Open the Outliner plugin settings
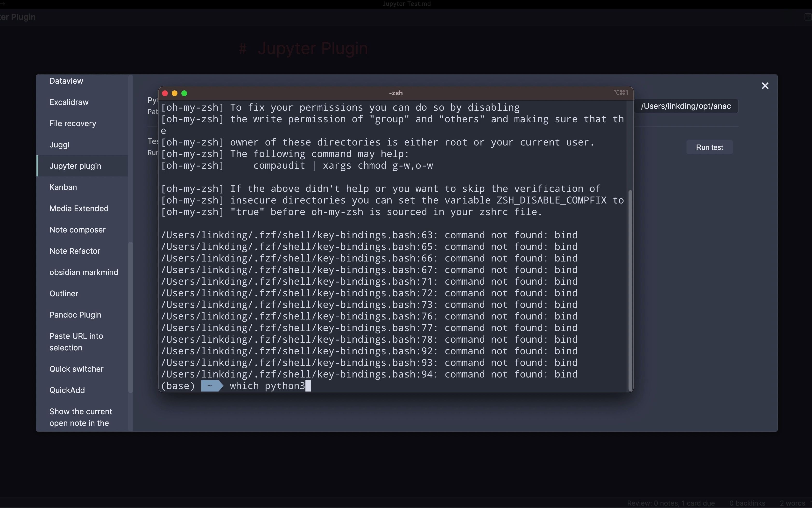 [64, 293]
